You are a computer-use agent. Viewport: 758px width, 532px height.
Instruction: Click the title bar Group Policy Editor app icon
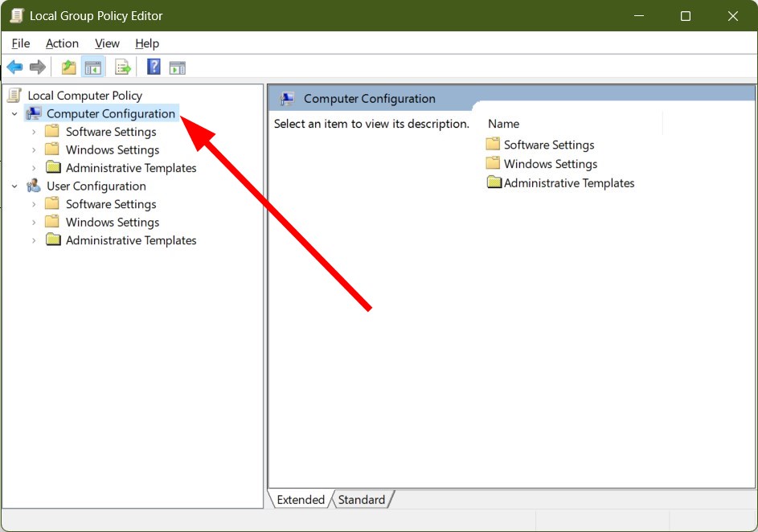pyautogui.click(x=17, y=15)
